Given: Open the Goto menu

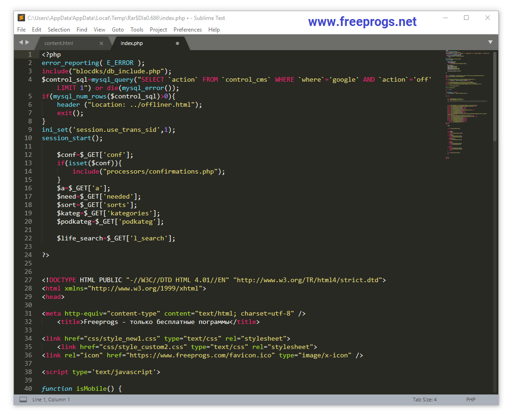Looking at the screenshot, I should pyautogui.click(x=117, y=30).
